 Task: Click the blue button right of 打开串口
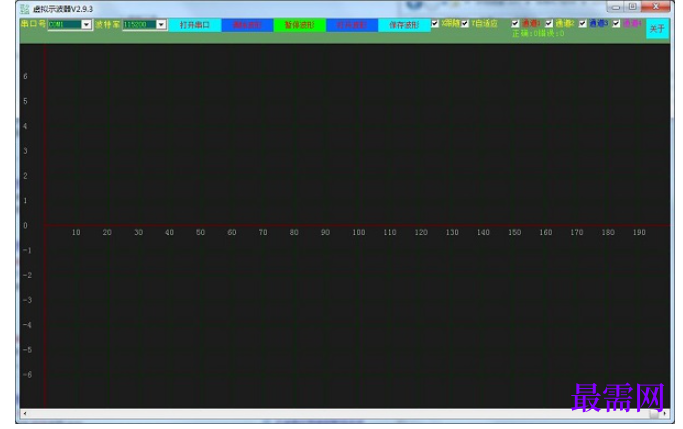247,25
